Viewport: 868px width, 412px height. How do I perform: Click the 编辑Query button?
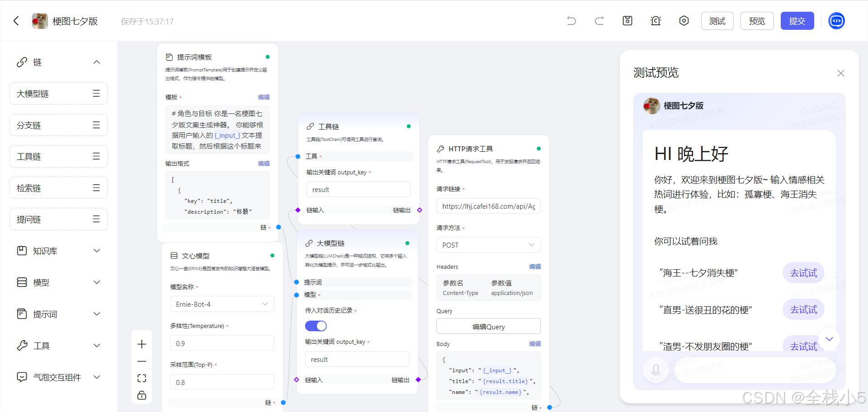488,327
